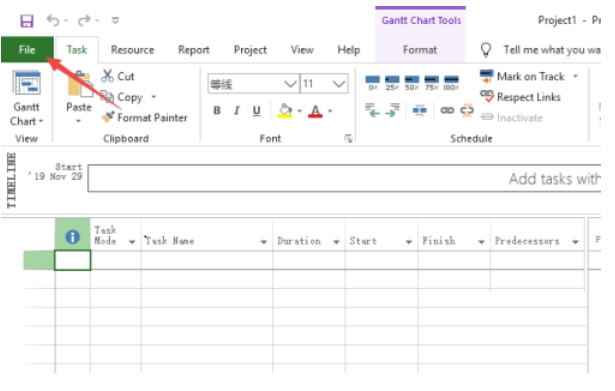Click the Unlink Tasks broken chain icon
615x391 pixels.
(467, 111)
